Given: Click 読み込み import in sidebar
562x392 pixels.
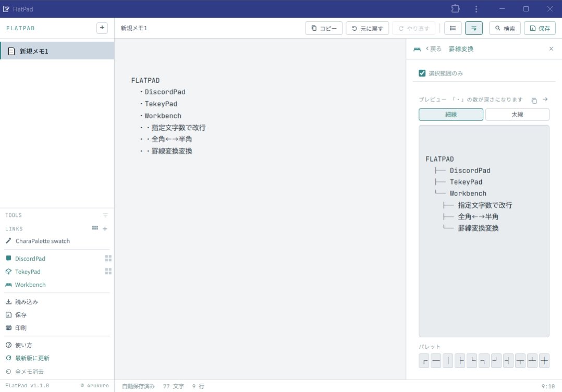Looking at the screenshot, I should coord(26,302).
